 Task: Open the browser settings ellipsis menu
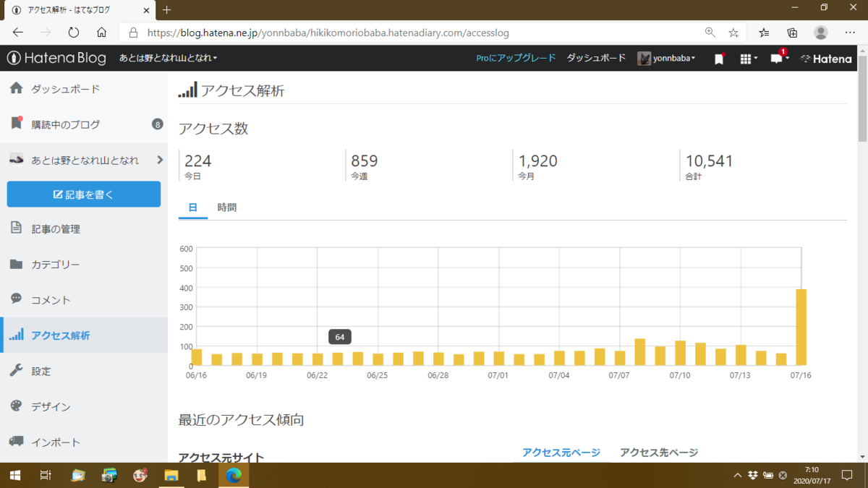click(850, 33)
